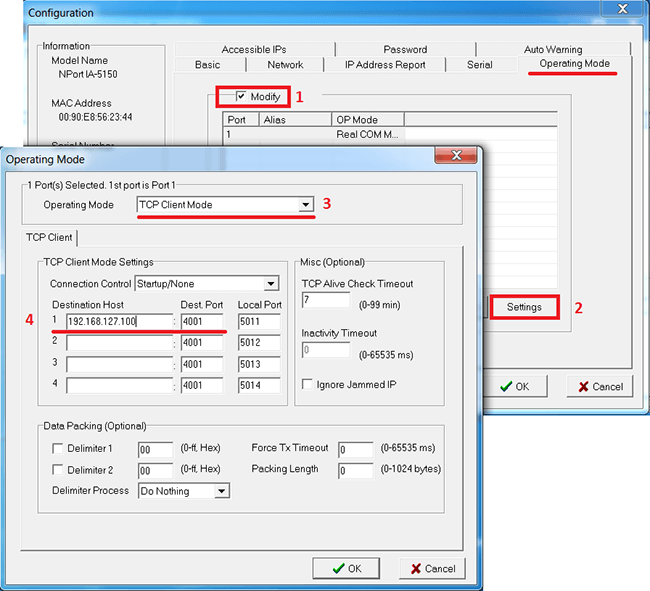Click the OP Mode column header
Viewport: 650px width, 591px height.
(x=368, y=120)
